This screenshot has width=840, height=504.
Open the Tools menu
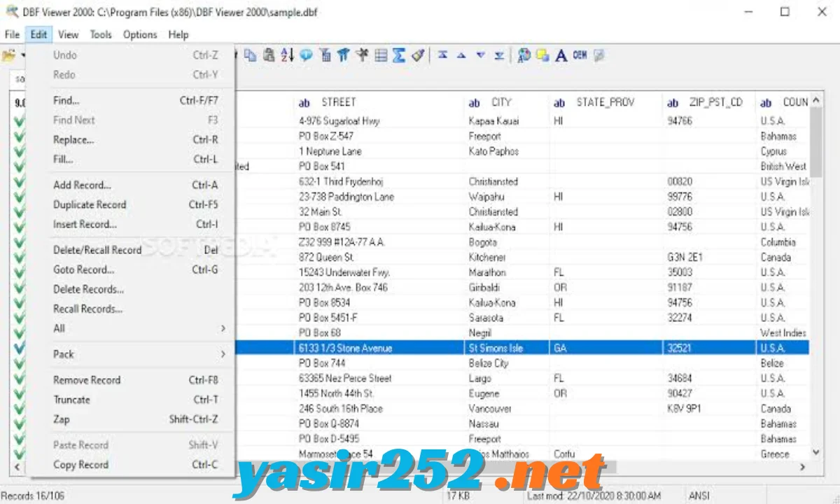(x=101, y=34)
